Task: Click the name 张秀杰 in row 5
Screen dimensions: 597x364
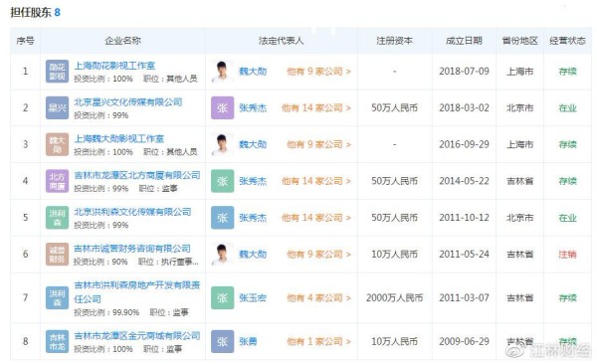Action: pos(253,218)
